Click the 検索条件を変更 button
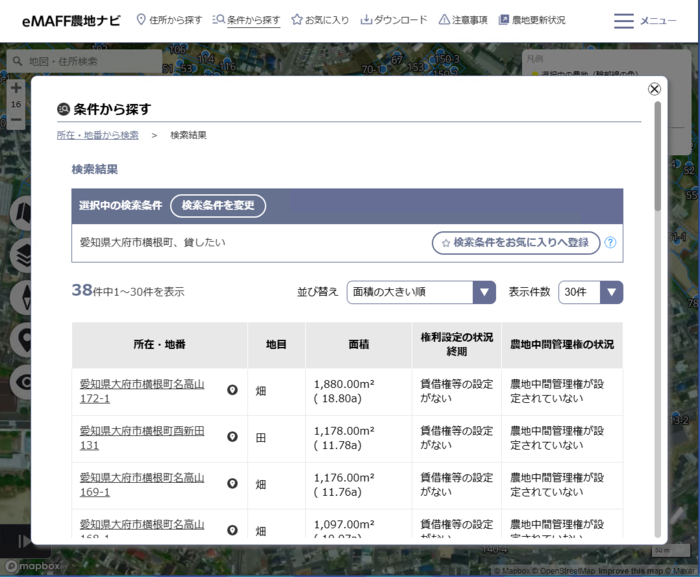 [218, 205]
